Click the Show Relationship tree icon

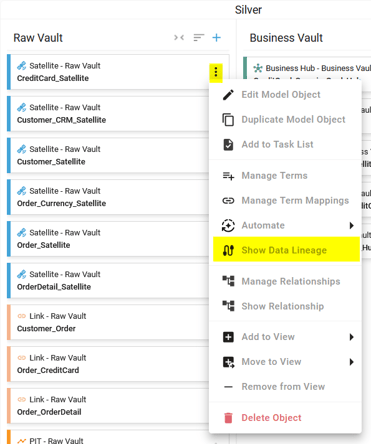(228, 306)
